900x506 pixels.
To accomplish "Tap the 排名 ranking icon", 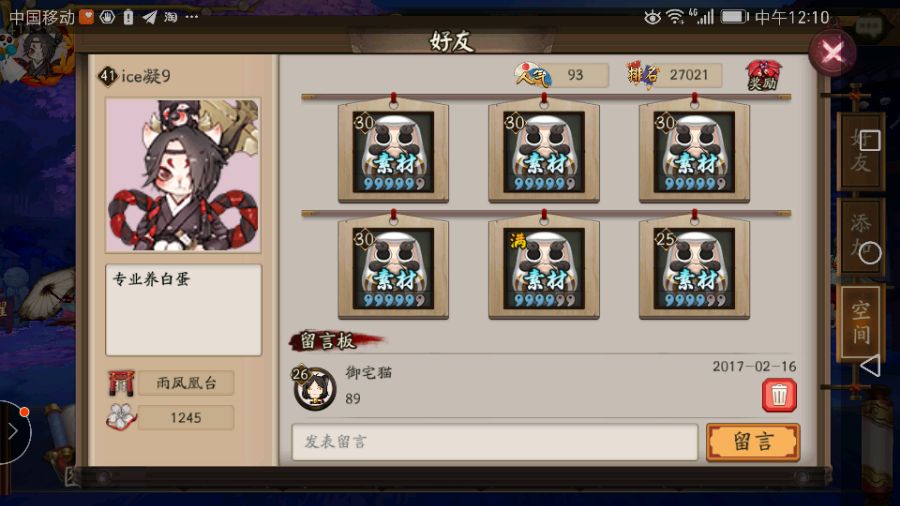I will pyautogui.click(x=642, y=75).
